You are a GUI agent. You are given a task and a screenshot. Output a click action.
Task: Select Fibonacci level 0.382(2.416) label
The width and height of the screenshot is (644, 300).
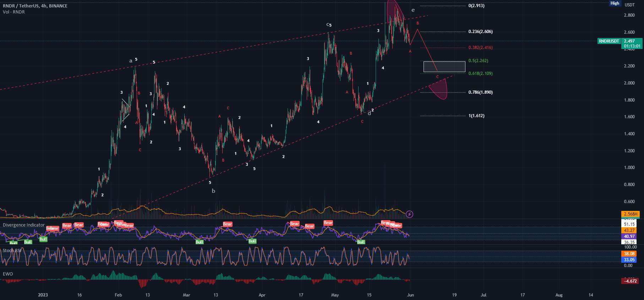click(480, 48)
